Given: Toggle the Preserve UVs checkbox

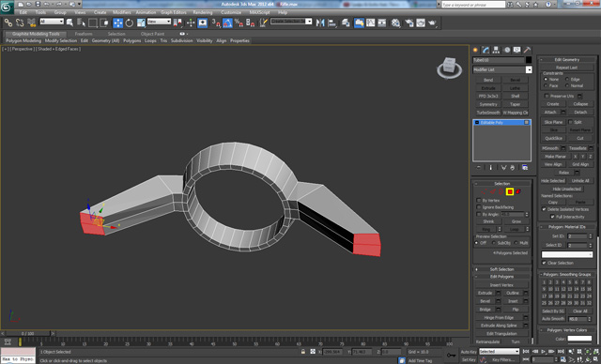Looking at the screenshot, I should pyautogui.click(x=547, y=96).
